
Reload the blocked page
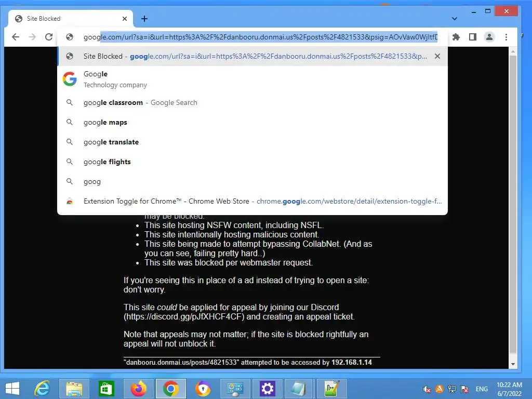click(49, 37)
